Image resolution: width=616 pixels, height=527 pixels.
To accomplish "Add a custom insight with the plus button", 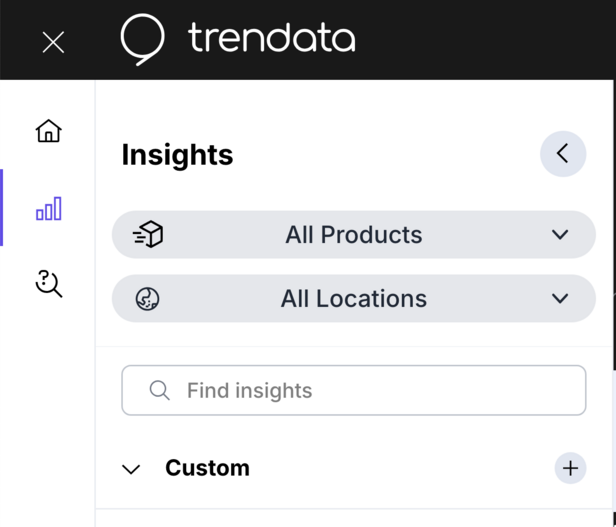I will point(570,468).
